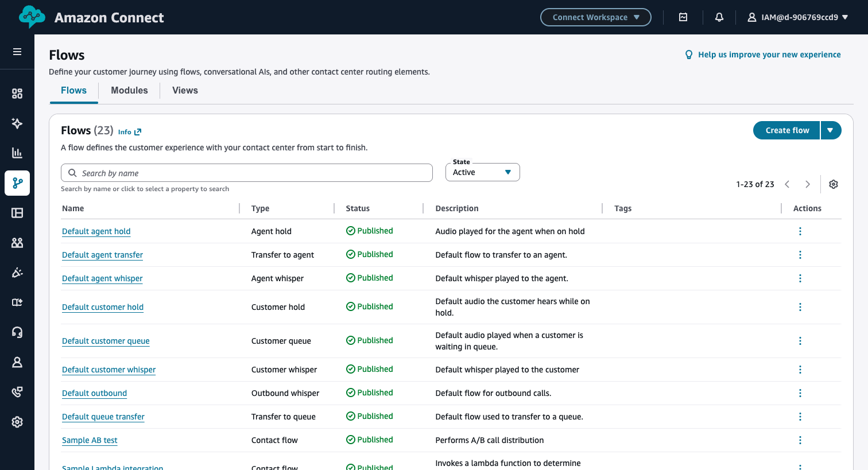
Task: Open Default customer whisper flow
Action: [x=108, y=370]
